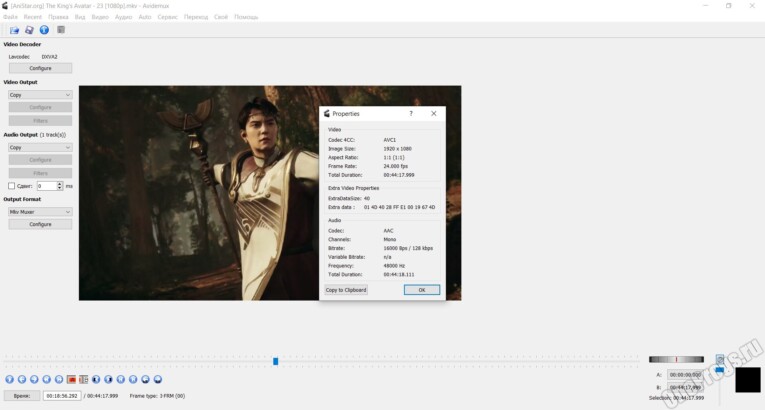765x410 pixels.
Task: Open the Вид menu
Action: (x=80, y=17)
